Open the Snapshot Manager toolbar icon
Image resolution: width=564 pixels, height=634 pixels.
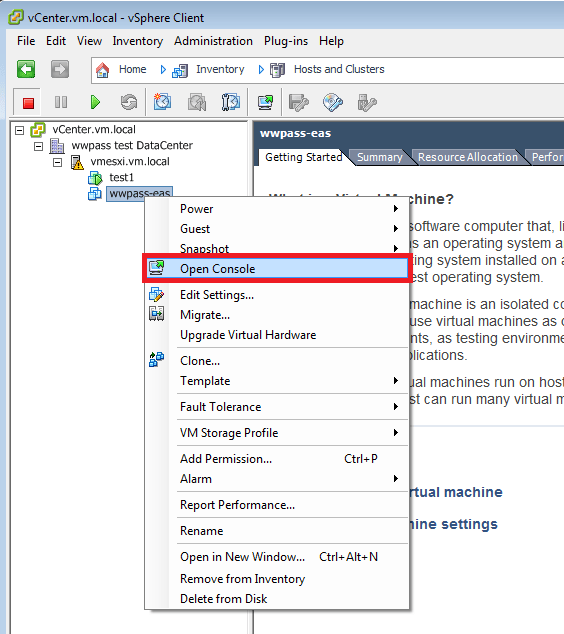coord(231,102)
